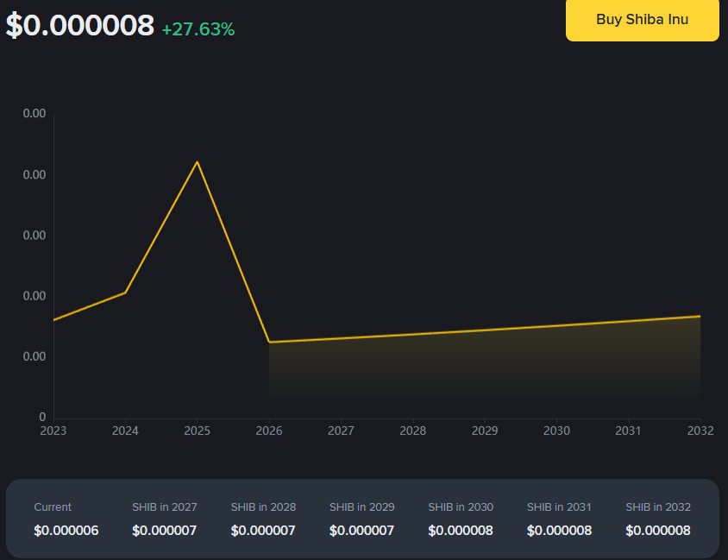This screenshot has width=728, height=560.
Task: Select the +27.63% percentage change label
Action: pyautogui.click(x=199, y=28)
